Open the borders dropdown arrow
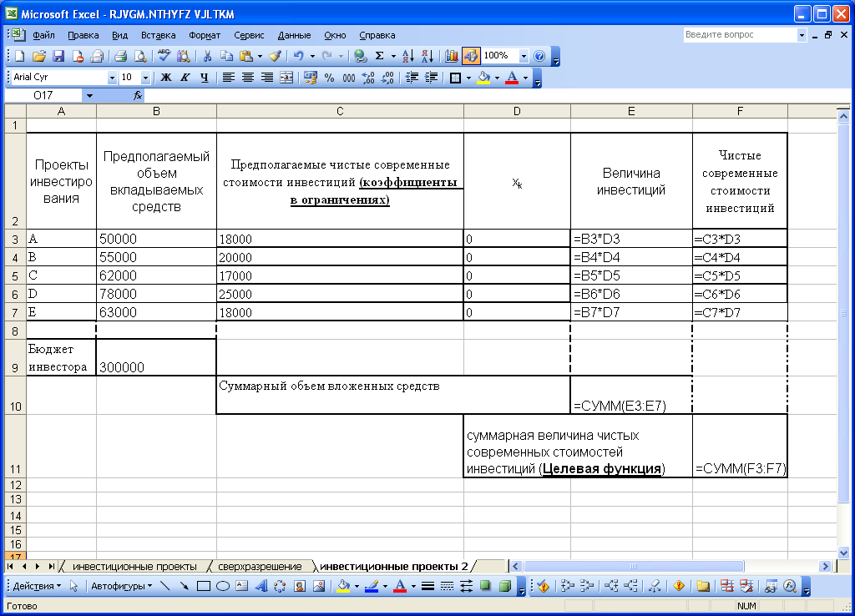The height and width of the screenshot is (616, 855). point(468,78)
